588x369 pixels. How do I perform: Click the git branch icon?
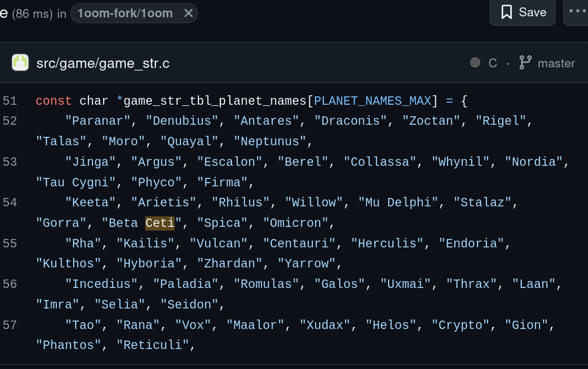525,63
